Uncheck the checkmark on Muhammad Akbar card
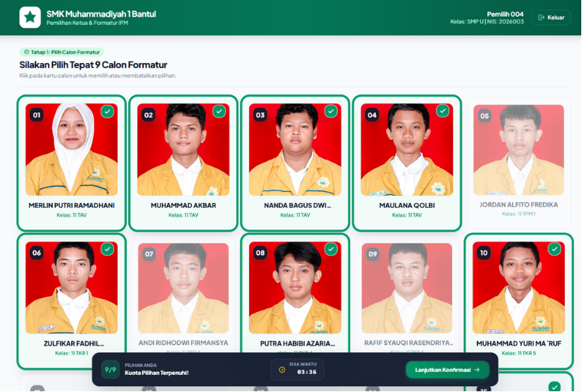 [219, 111]
